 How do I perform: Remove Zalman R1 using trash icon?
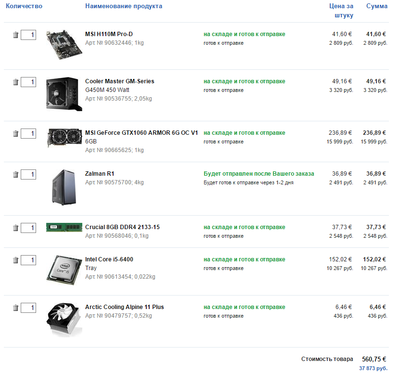15,174
